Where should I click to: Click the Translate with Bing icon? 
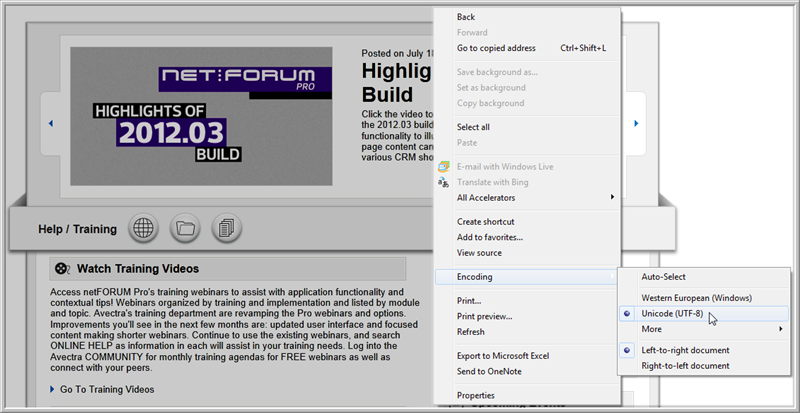tap(443, 182)
